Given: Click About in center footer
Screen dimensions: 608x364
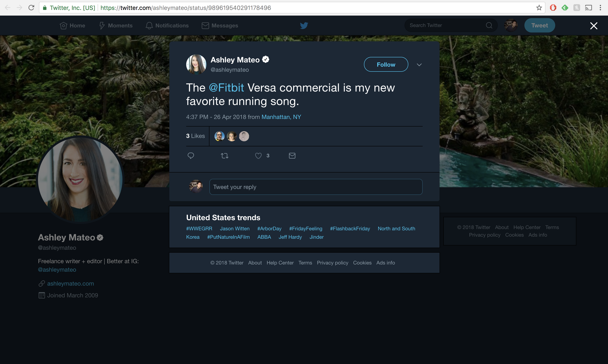Looking at the screenshot, I should pyautogui.click(x=255, y=263).
